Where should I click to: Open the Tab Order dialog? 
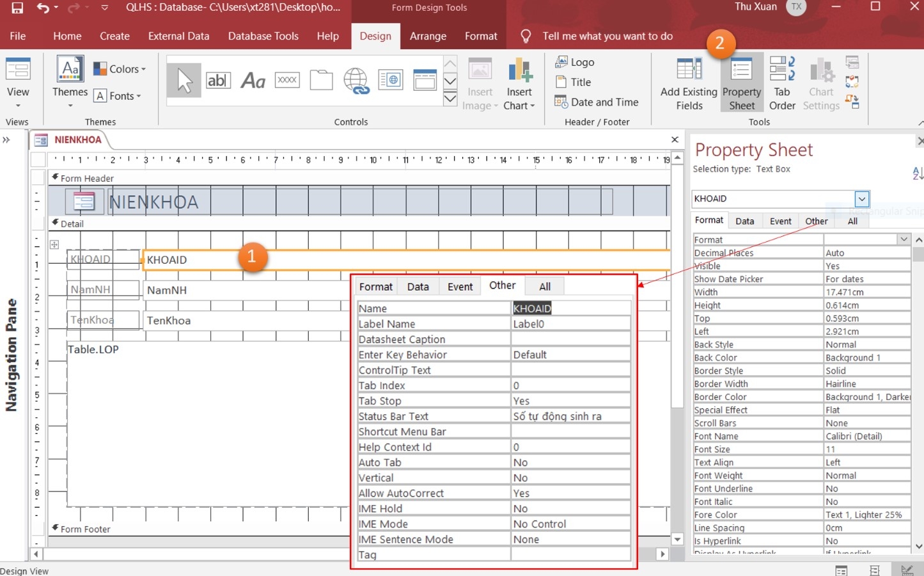click(782, 83)
